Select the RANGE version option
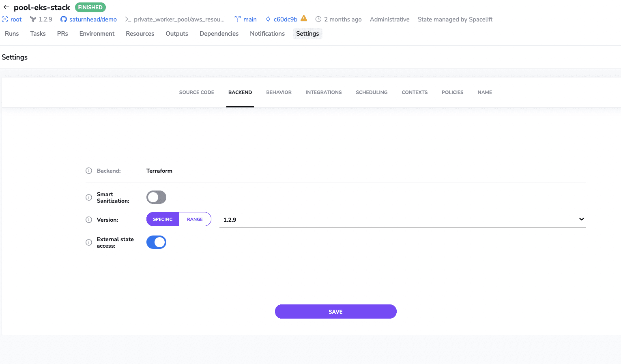The image size is (621, 364). pos(195,219)
